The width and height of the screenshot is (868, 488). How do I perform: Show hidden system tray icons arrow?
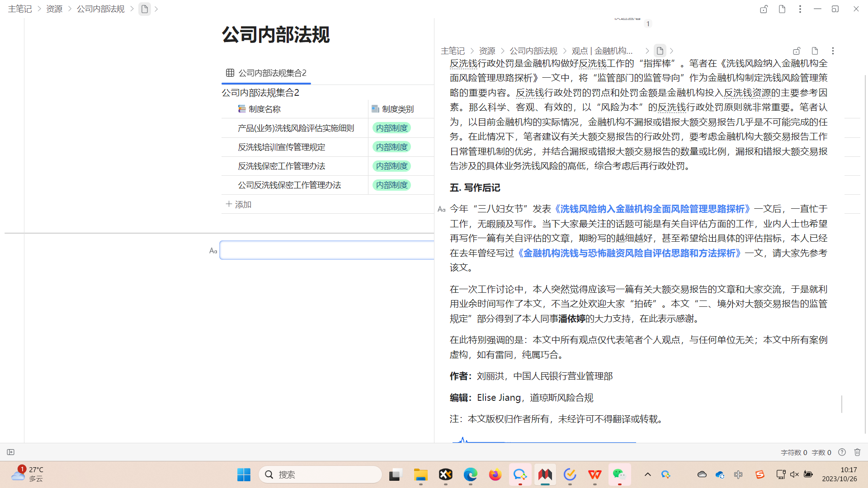[647, 474]
